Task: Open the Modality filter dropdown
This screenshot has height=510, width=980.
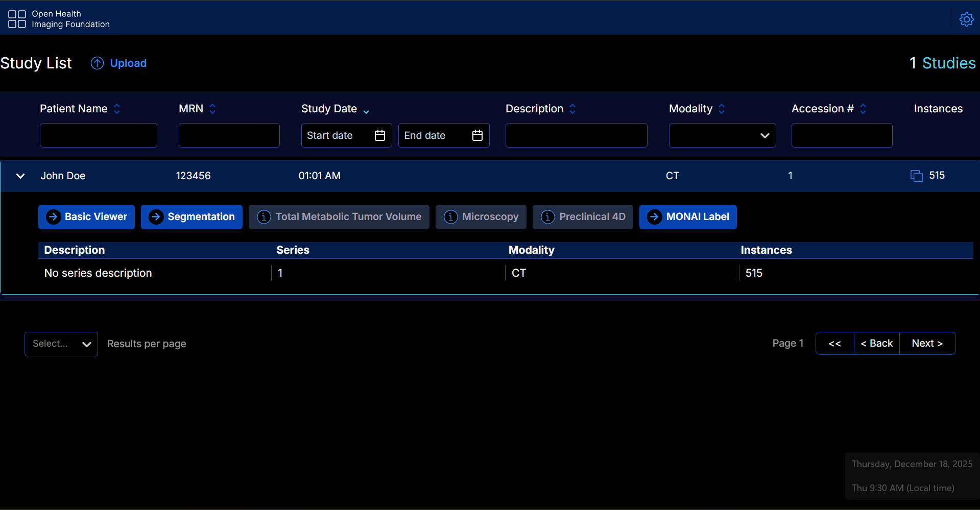Action: tap(722, 135)
